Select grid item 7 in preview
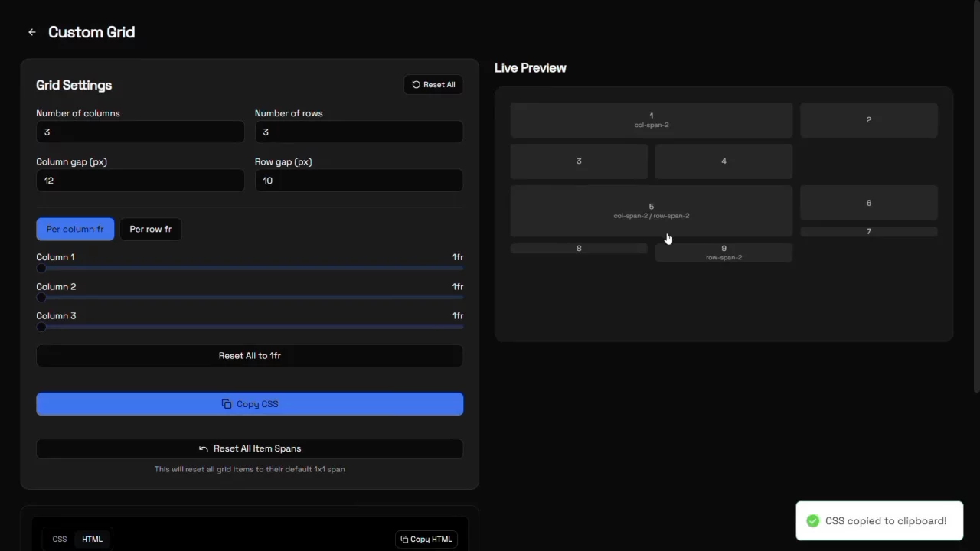 (869, 231)
